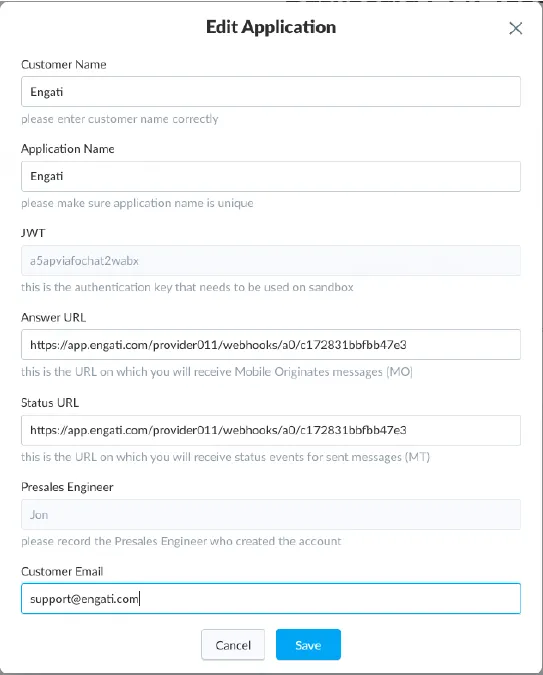Click inside the Answer URL field
Screen dimensions: 543x675
[271, 344]
